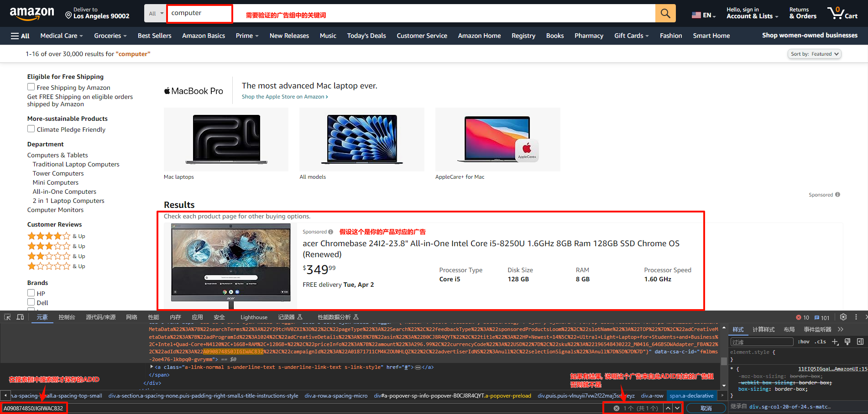Click the Deliver to location pin
This screenshot has height=414, width=868.
pos(68,16)
